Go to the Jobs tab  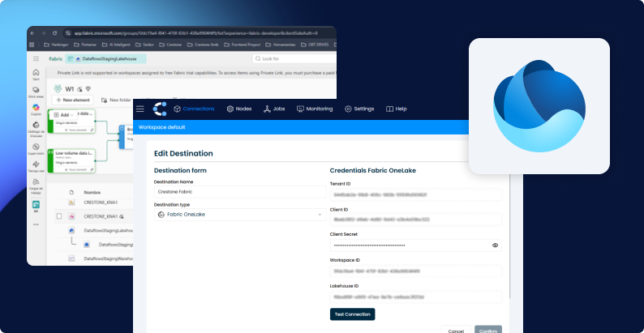tap(274, 109)
